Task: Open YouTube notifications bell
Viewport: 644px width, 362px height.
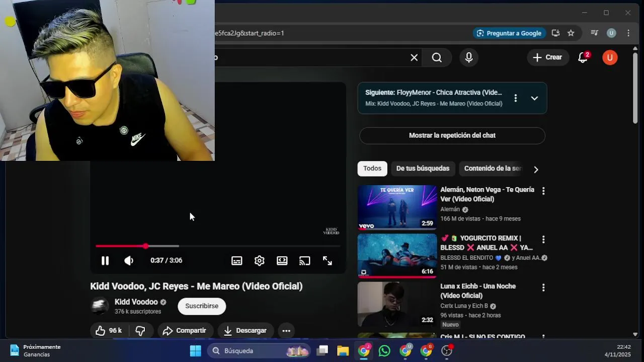Action: (x=583, y=57)
